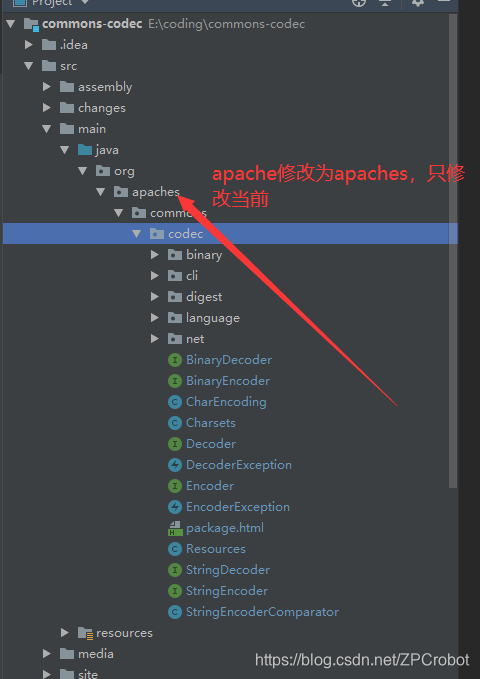Select the apaches package label
480x679 pixels.
pyautogui.click(x=156, y=192)
